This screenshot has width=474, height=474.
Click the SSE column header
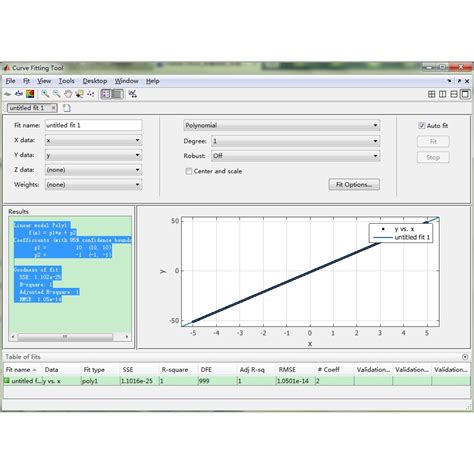point(140,370)
